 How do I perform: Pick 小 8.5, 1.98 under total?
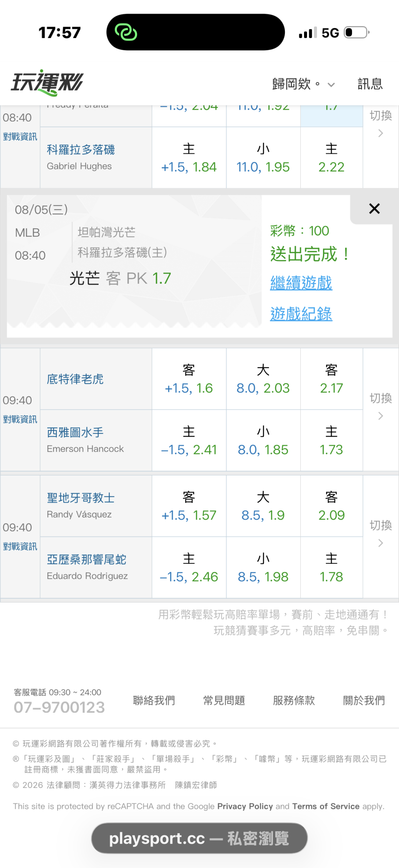263,567
